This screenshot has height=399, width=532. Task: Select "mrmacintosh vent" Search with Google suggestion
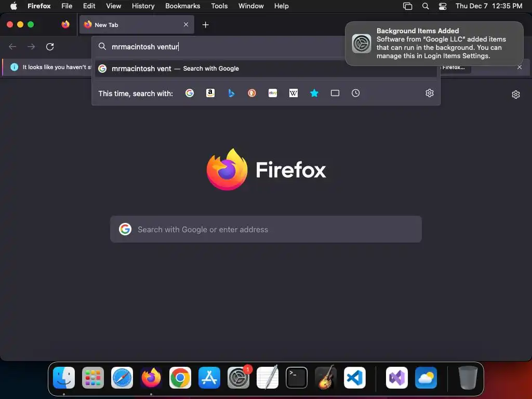(265, 69)
